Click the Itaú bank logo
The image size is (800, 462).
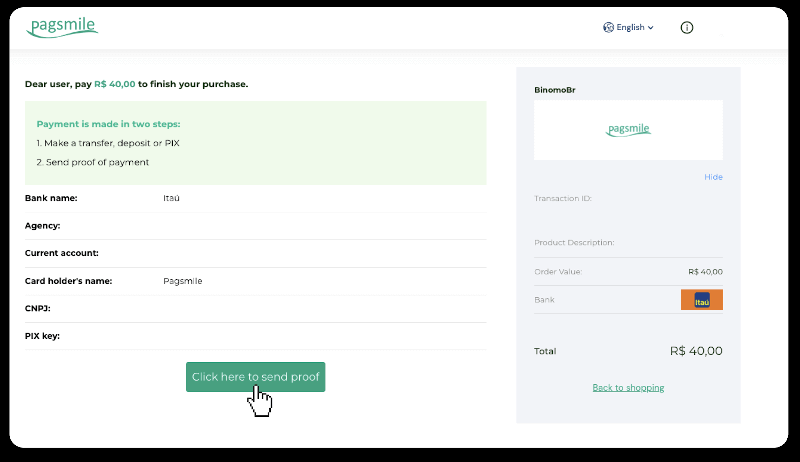[x=701, y=300]
